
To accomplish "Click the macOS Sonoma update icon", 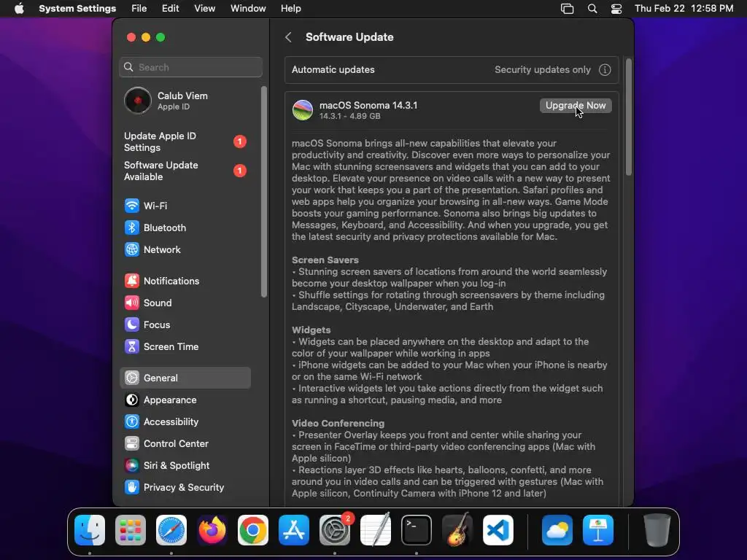I will pyautogui.click(x=303, y=110).
